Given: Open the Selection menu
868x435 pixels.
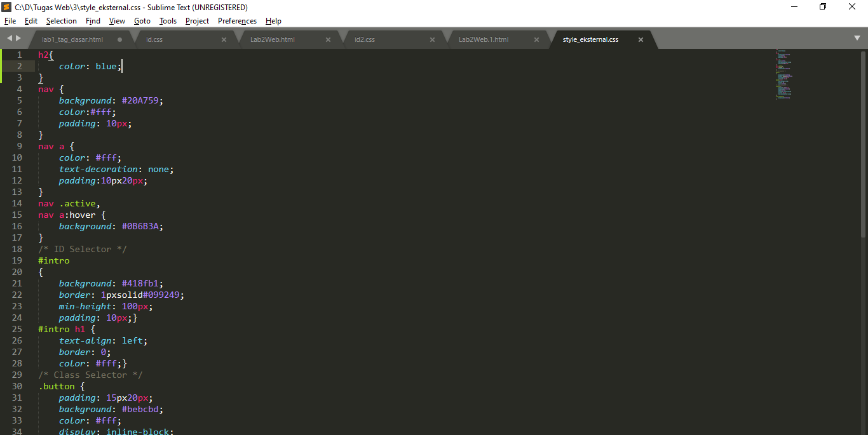Looking at the screenshot, I should pyautogui.click(x=61, y=21).
